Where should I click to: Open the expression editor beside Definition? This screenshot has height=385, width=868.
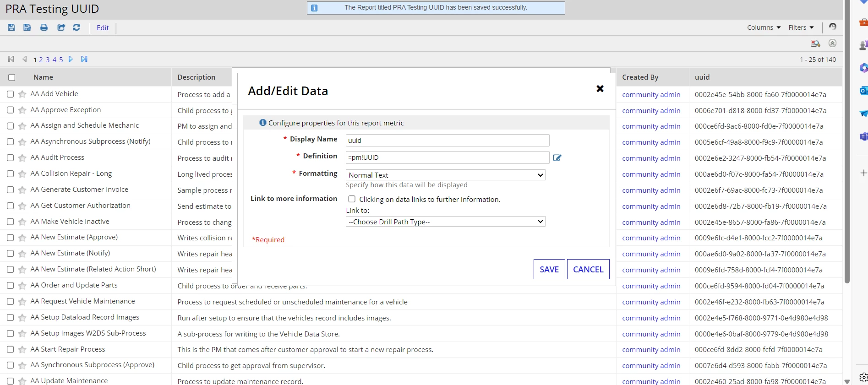[557, 157]
